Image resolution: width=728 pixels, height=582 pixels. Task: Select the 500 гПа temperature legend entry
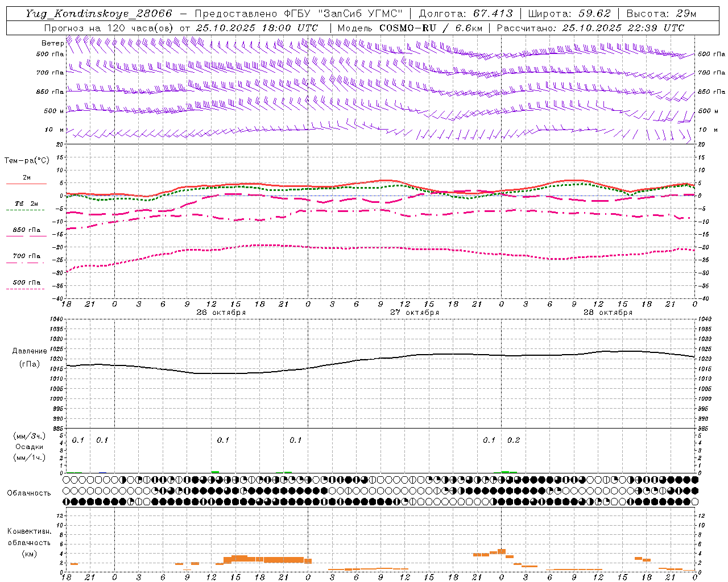pos(26,282)
